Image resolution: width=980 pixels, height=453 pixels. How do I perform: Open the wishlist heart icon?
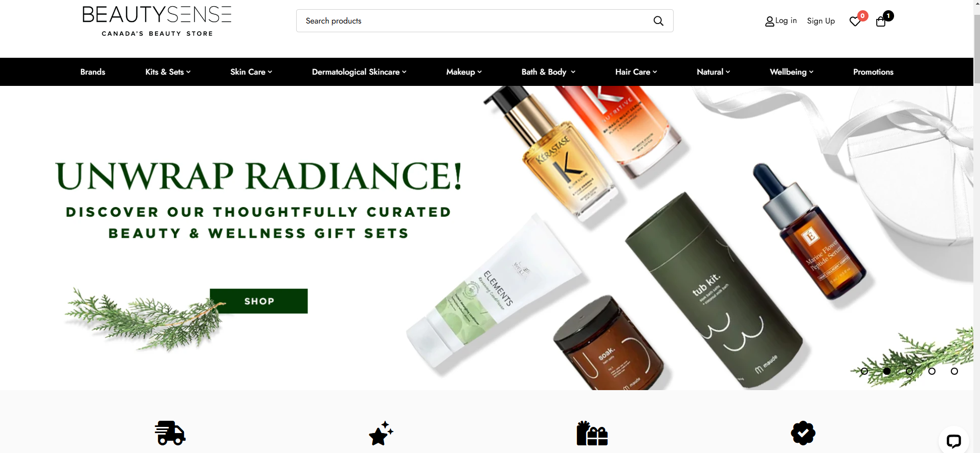[855, 21]
